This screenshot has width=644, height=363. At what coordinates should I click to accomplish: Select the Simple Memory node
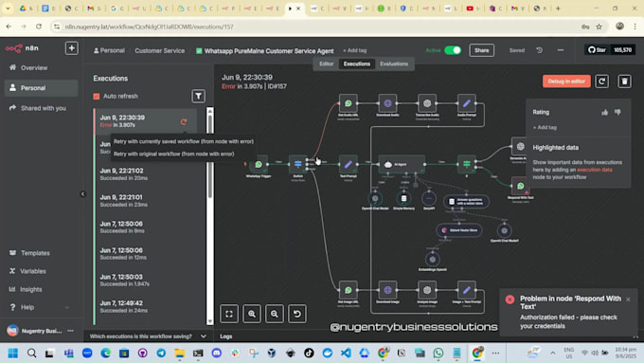coord(403,199)
